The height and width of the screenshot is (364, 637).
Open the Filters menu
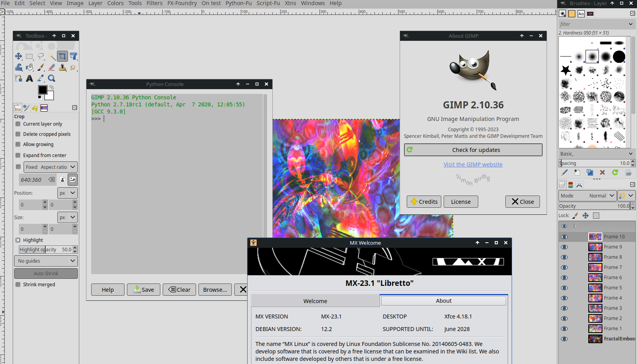(154, 3)
